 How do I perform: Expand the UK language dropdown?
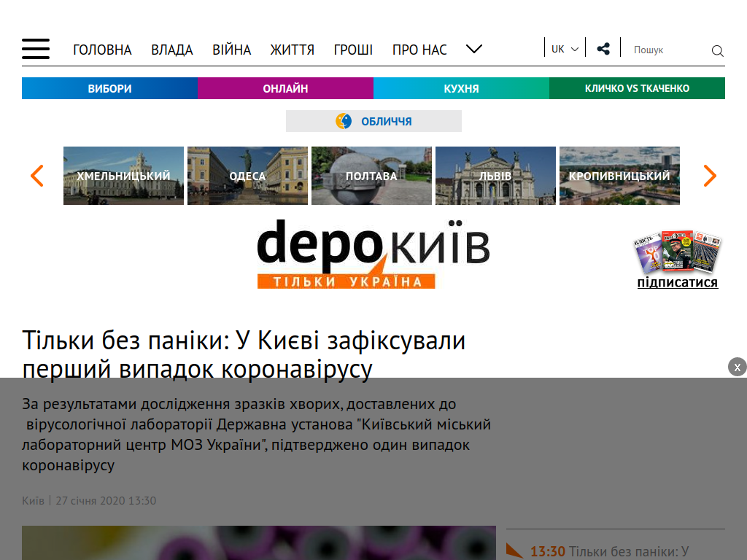pos(565,49)
